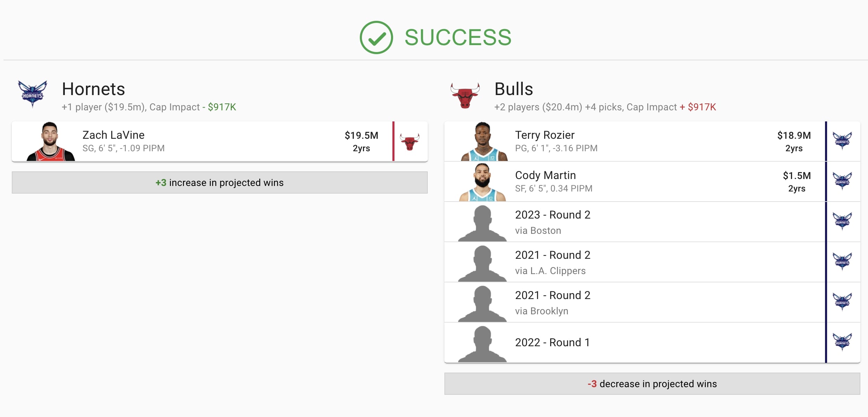
Task: Select the 2022 Round 1 draft pick
Action: pos(552,342)
